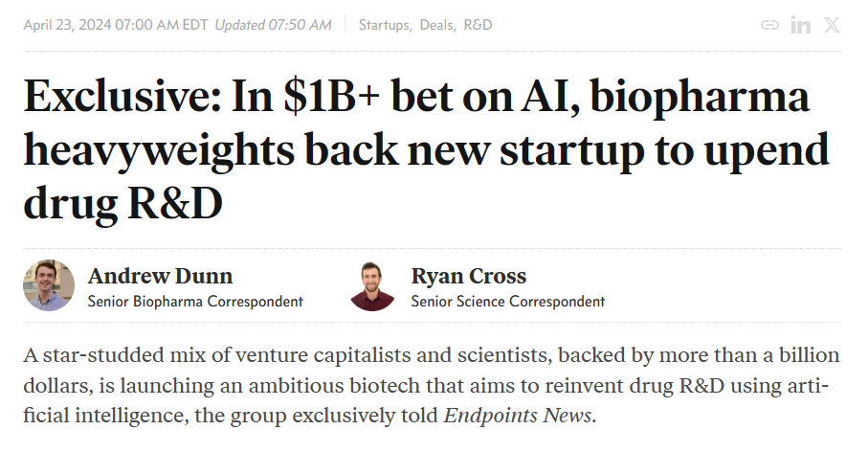
Task: Open the Deals topic tag
Action: point(435,25)
